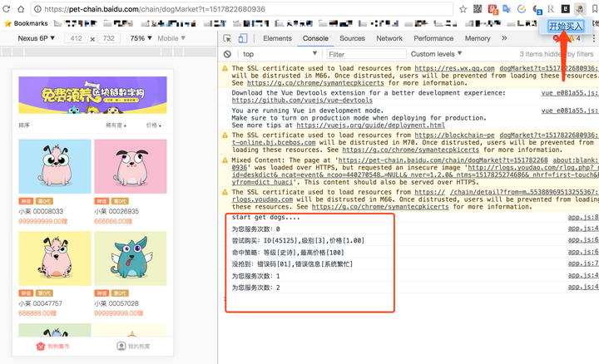
Task: Switch to the 我的狗窝 bottom tab
Action: pyautogui.click(x=133, y=347)
